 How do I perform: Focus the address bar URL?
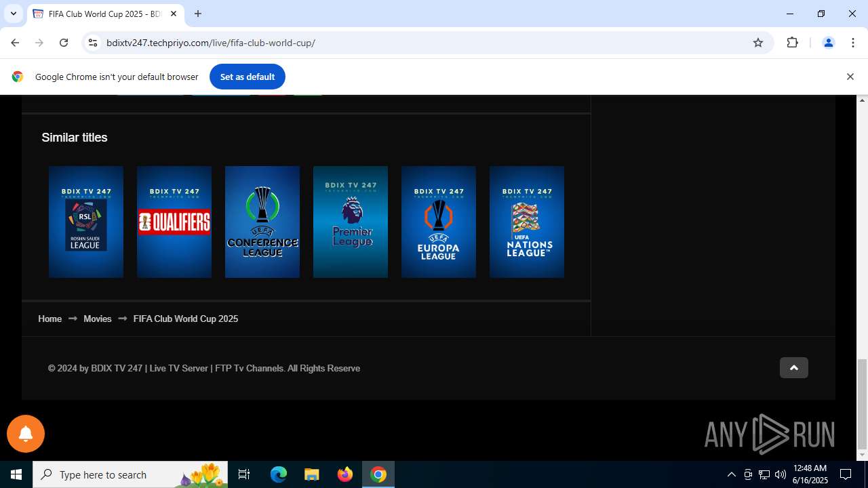pyautogui.click(x=210, y=43)
